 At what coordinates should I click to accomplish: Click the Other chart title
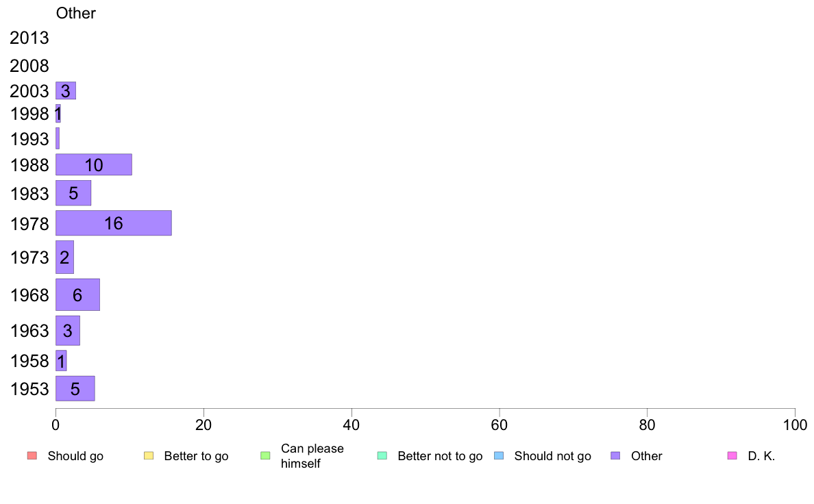coord(76,13)
